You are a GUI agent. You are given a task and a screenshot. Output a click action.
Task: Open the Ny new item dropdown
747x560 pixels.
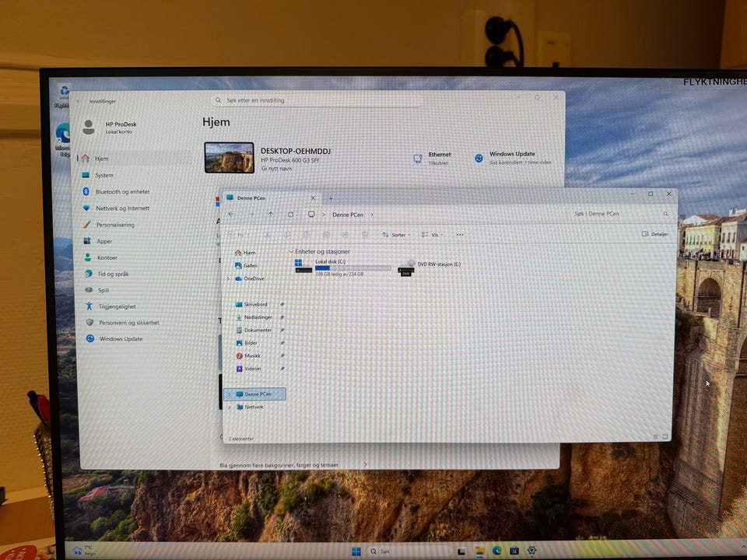point(238,234)
